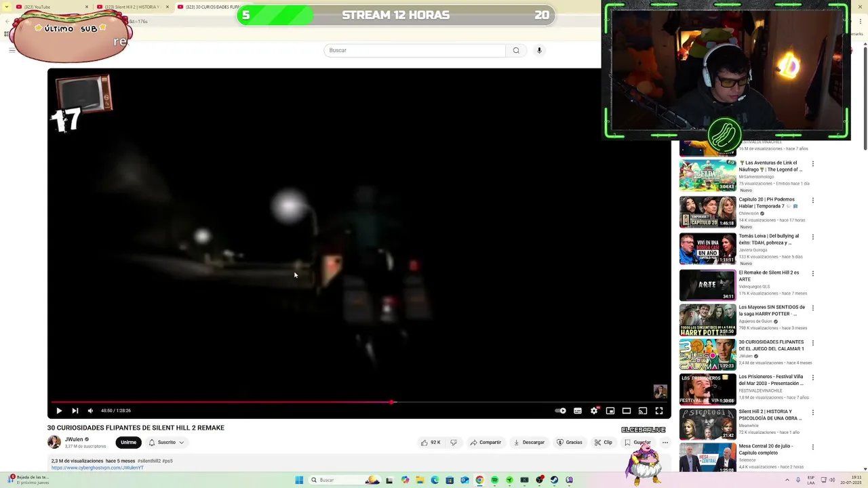Focus the Buscar search field
Screen dimensions: 868x488
tap(414, 50)
